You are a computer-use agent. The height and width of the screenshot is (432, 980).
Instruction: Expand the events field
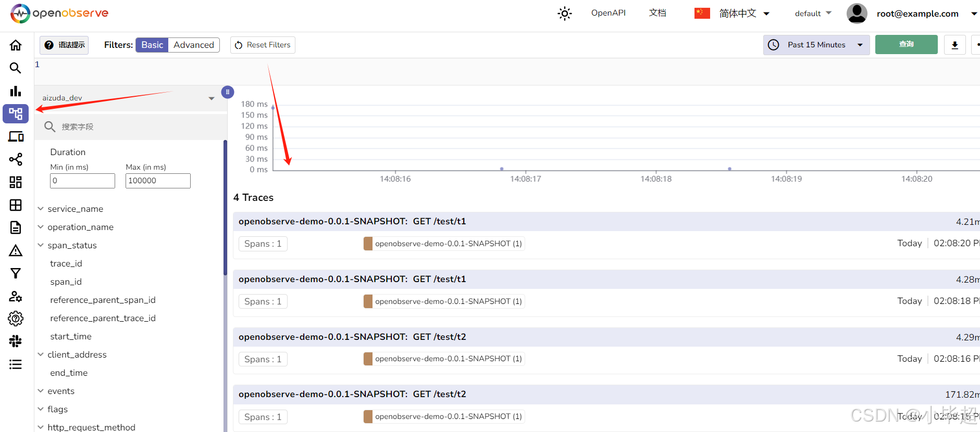pyautogui.click(x=61, y=391)
